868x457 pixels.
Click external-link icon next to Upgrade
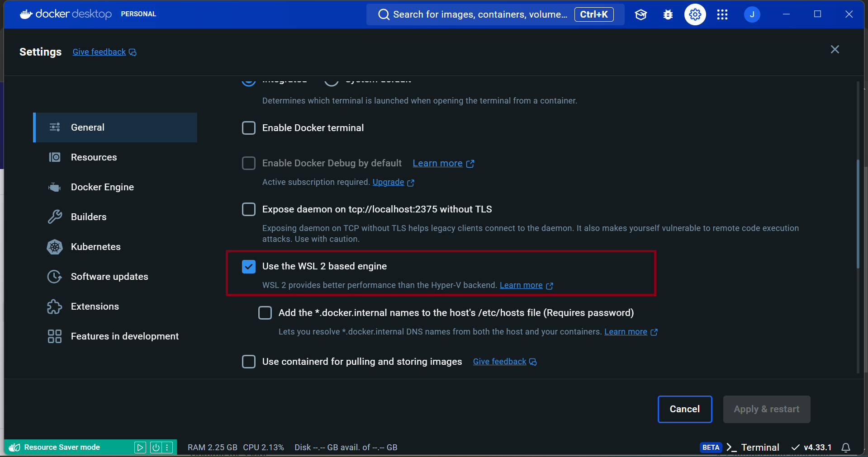pos(411,183)
